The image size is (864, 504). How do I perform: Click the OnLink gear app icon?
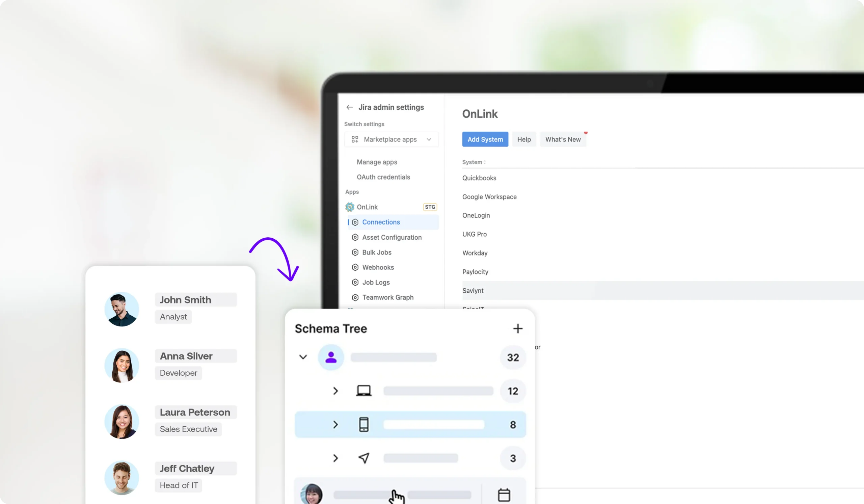point(349,207)
